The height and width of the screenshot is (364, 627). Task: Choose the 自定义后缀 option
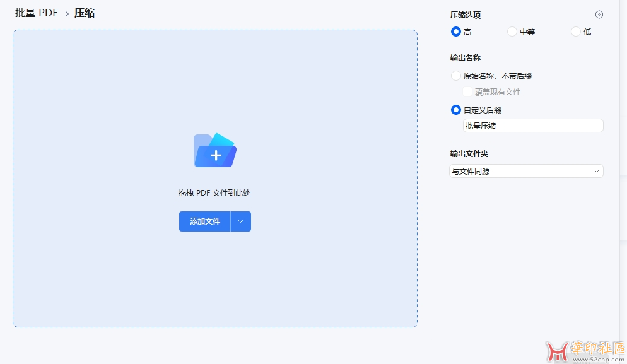point(456,110)
